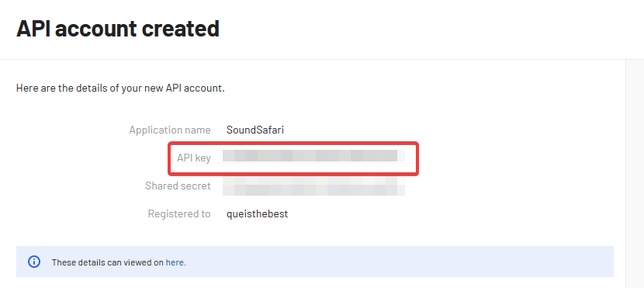Click the Registered to label

[x=179, y=214]
